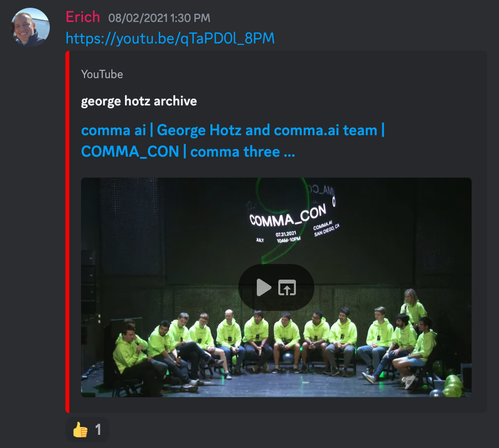499x448 pixels.
Task: Open the video in browser via popout icon
Action: (x=287, y=287)
